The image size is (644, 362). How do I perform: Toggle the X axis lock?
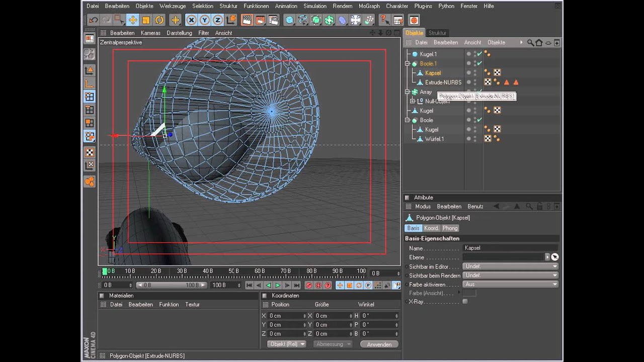coord(191,20)
